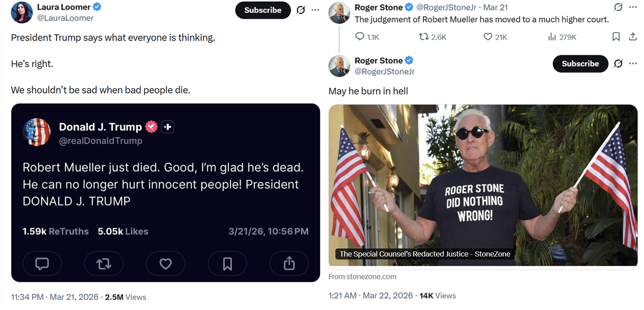
Task: Open more options beside Roger Stone's Subscribe button
Action: 633,64
